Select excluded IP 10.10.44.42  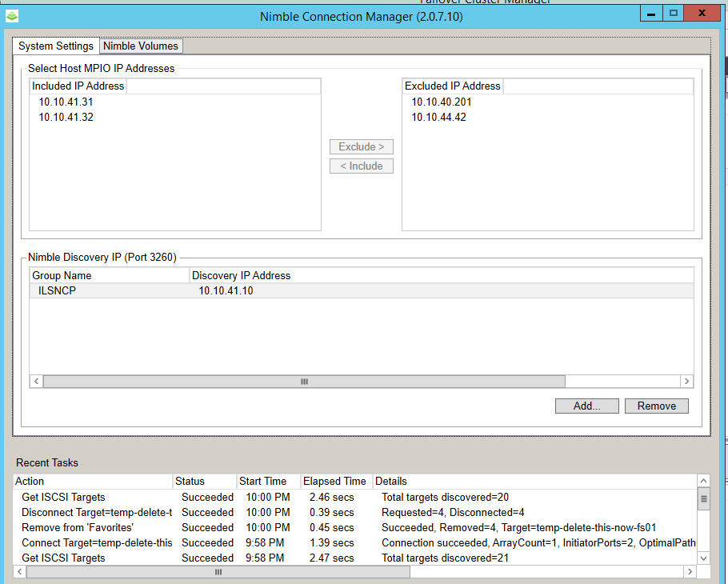click(438, 117)
